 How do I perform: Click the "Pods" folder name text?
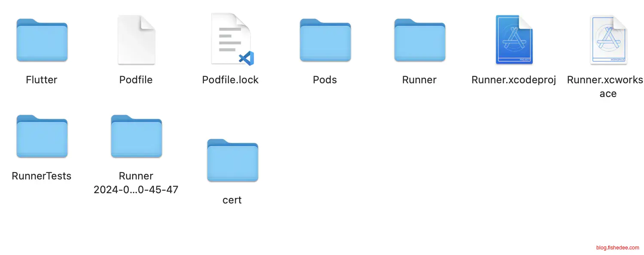pos(325,80)
